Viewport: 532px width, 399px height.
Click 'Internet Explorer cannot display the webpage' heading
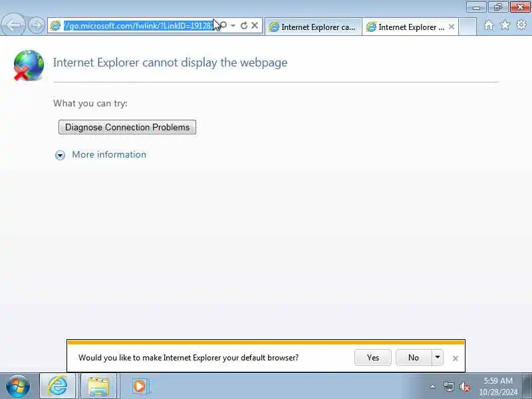click(x=170, y=63)
